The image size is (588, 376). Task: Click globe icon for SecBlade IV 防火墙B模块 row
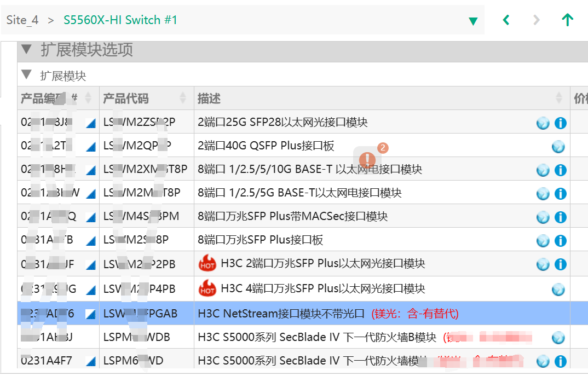[558, 338]
